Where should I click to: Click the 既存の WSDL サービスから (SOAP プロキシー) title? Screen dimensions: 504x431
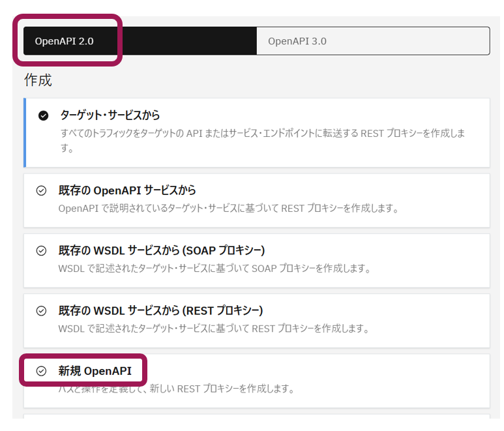pos(161,250)
